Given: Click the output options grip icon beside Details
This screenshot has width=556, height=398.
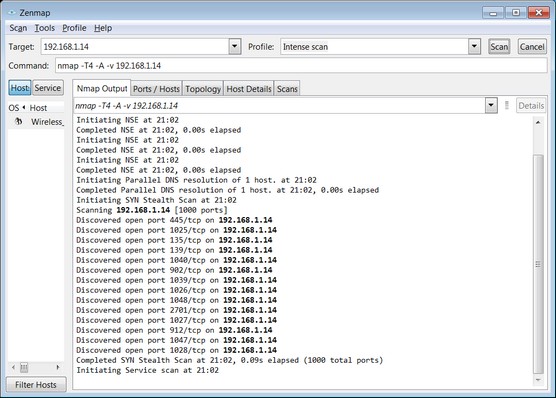Looking at the screenshot, I should 507,105.
